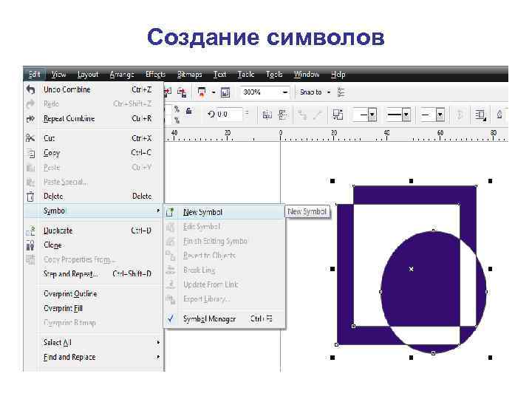Screen dimensions: 532x399
Task: Open the Application launcher icon
Action: [202, 92]
